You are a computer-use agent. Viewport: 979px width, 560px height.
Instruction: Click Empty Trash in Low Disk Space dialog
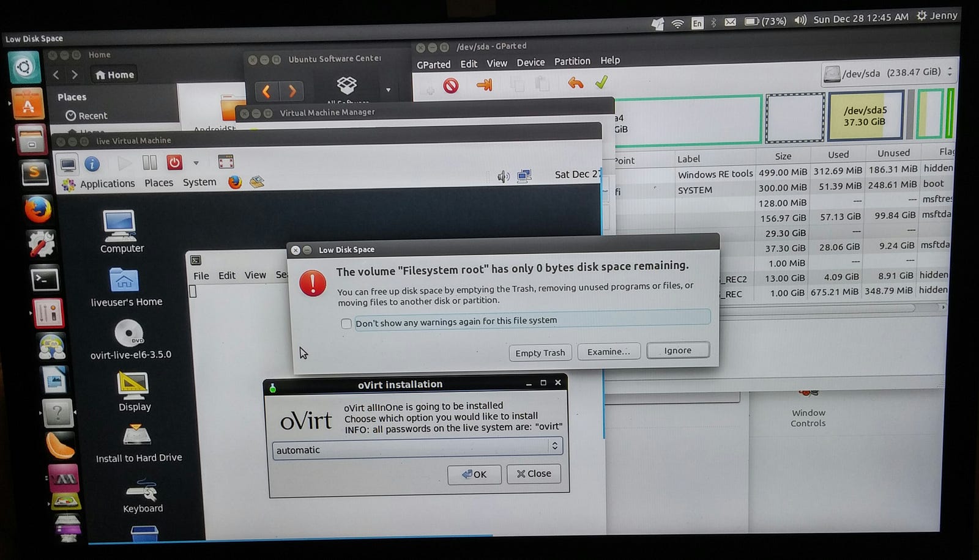coord(540,353)
